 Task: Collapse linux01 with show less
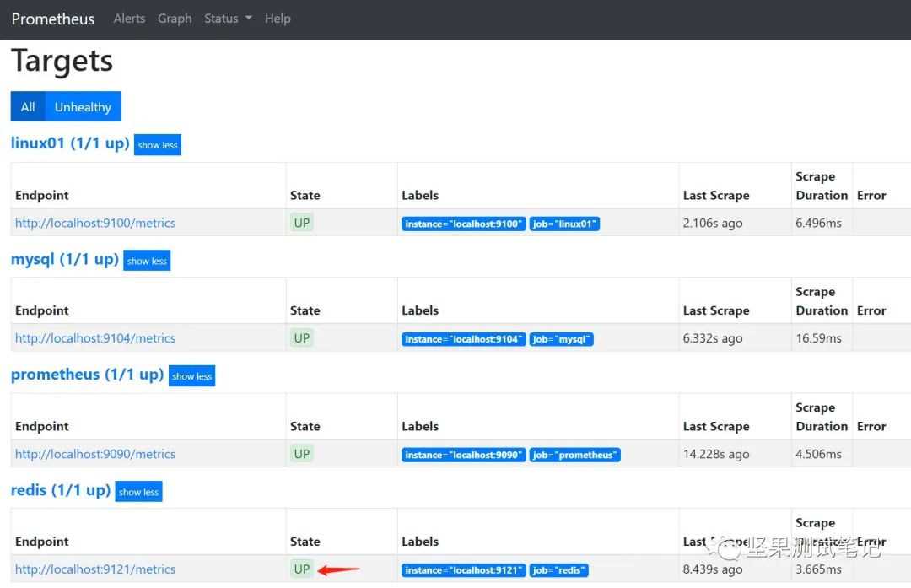pos(158,145)
